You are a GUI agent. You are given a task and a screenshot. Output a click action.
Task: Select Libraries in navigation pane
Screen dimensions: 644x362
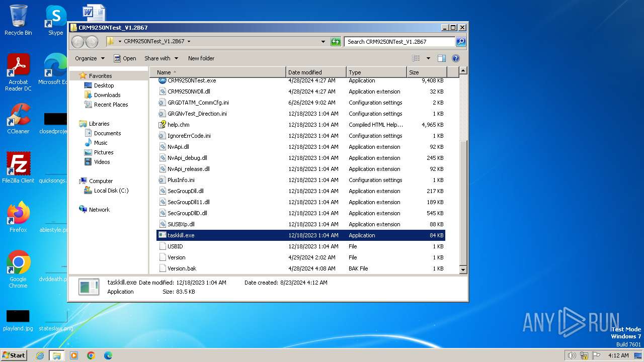click(x=99, y=124)
